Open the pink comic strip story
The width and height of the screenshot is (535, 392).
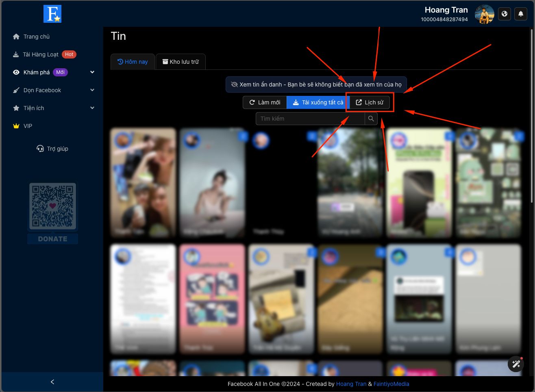212,299
